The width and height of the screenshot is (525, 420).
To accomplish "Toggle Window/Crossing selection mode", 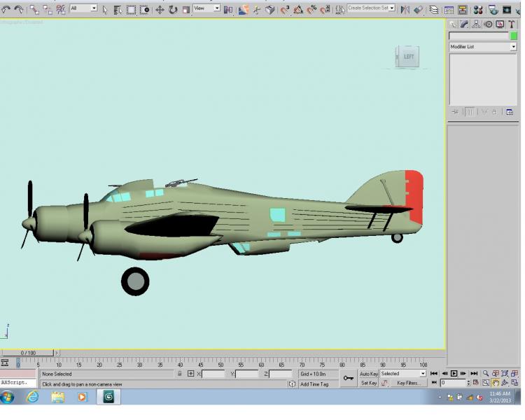I will point(144,10).
